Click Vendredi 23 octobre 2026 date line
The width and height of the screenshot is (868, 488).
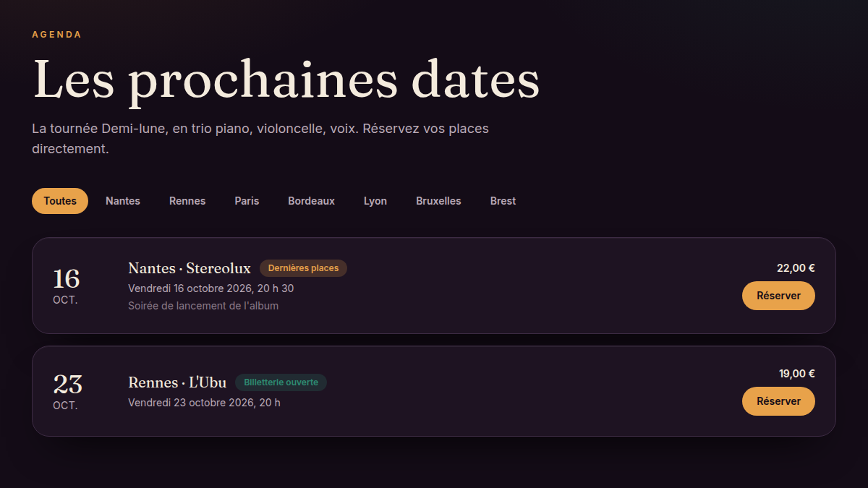[x=204, y=403]
